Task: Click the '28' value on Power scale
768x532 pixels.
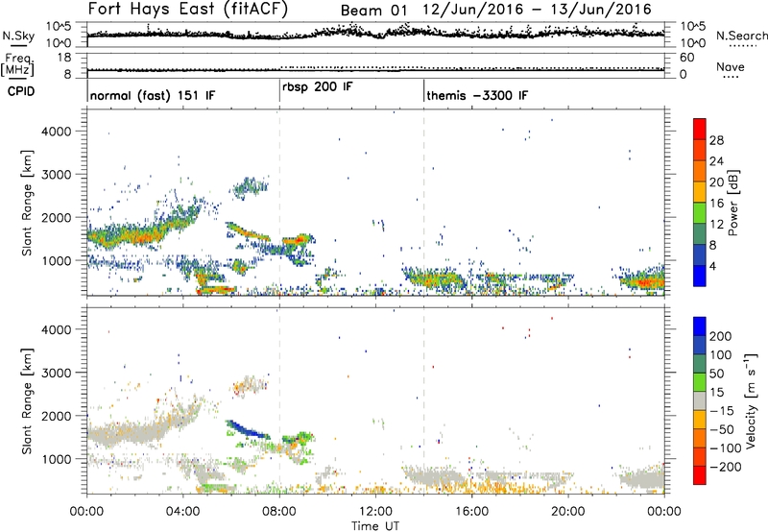Action: coord(716,140)
